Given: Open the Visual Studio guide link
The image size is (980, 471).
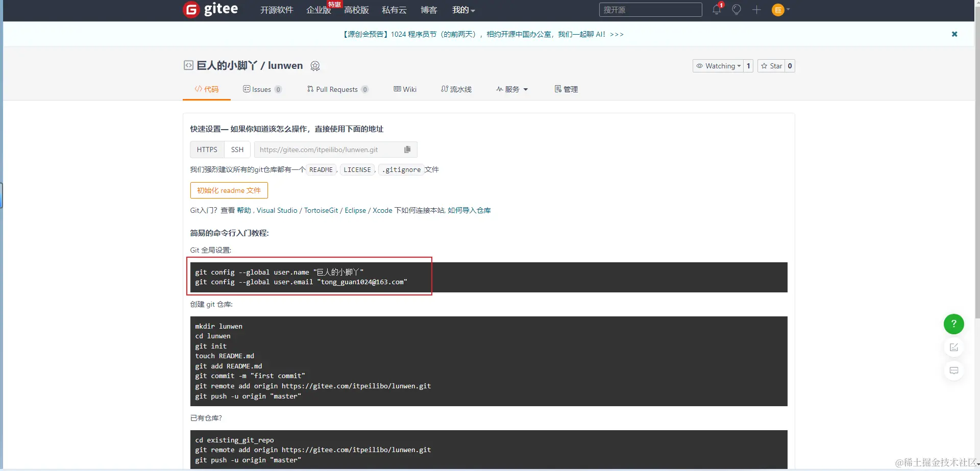Looking at the screenshot, I should click(277, 210).
